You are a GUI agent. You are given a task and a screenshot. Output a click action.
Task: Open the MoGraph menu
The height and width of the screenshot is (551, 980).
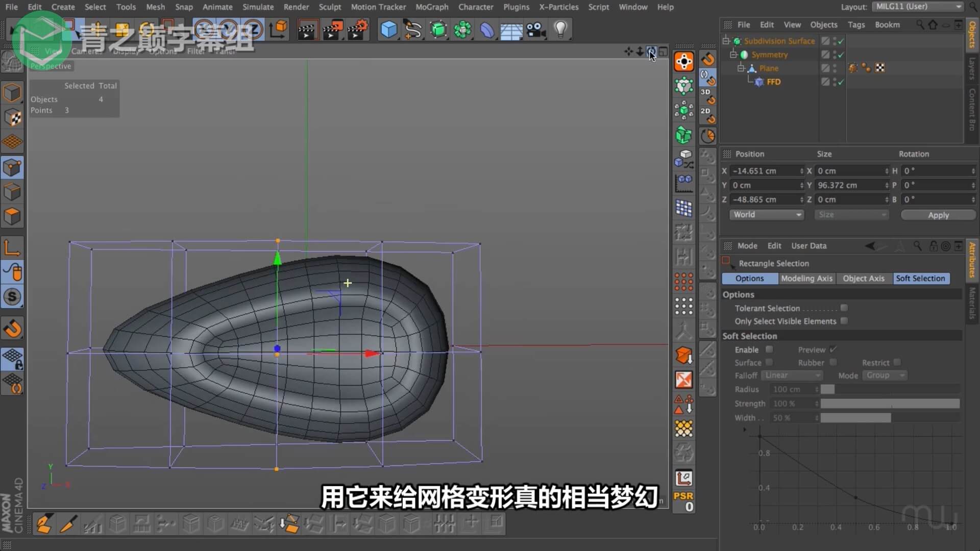coord(431,7)
